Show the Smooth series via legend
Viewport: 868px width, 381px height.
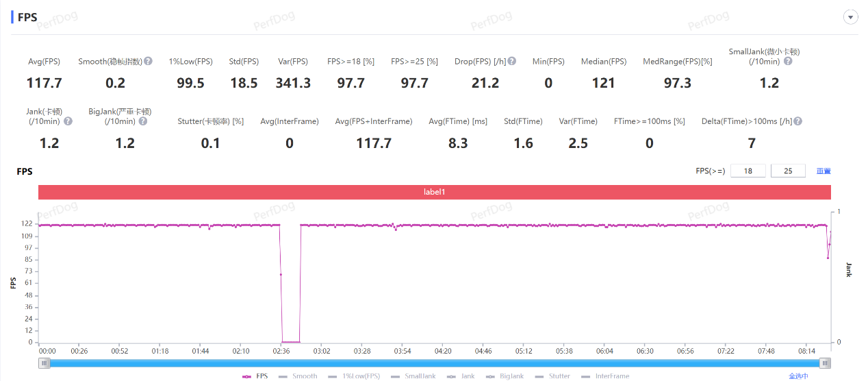pos(298,376)
